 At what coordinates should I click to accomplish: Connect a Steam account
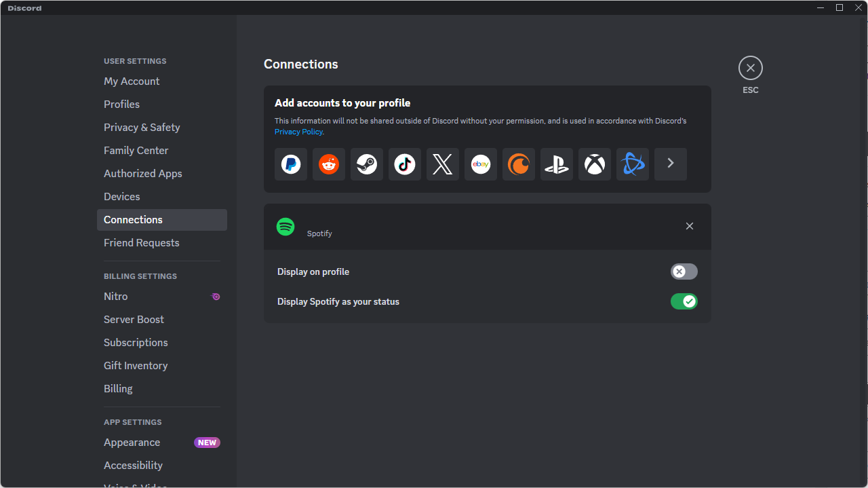tap(367, 164)
